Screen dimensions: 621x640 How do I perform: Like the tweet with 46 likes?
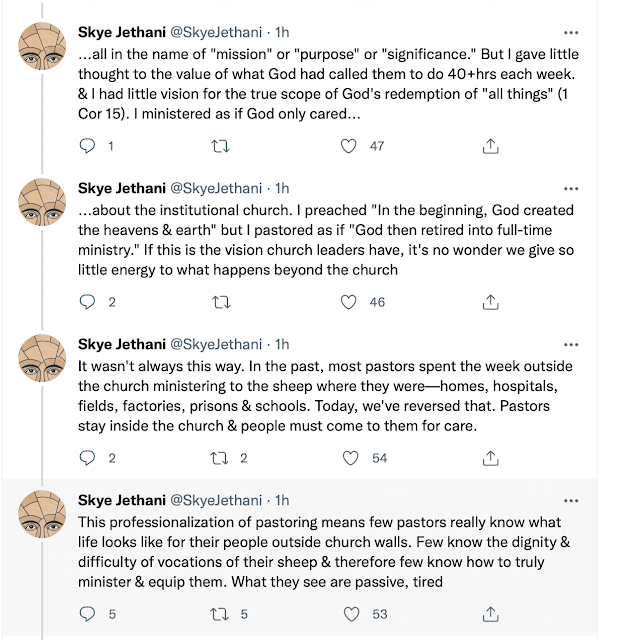349,301
